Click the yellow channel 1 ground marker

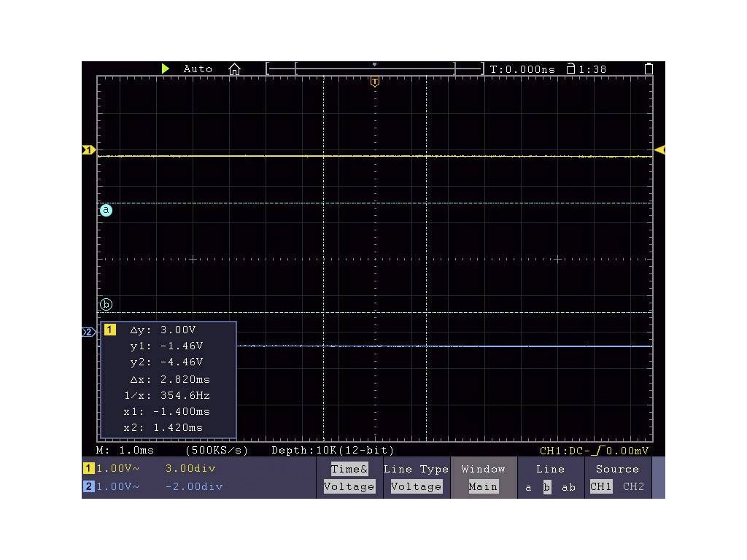point(88,150)
